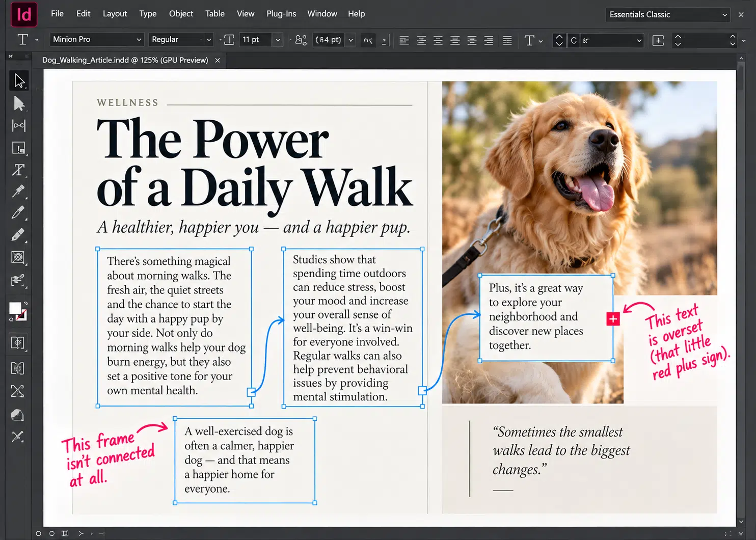Image resolution: width=756 pixels, height=540 pixels.
Task: Open the File menu
Action: point(58,14)
